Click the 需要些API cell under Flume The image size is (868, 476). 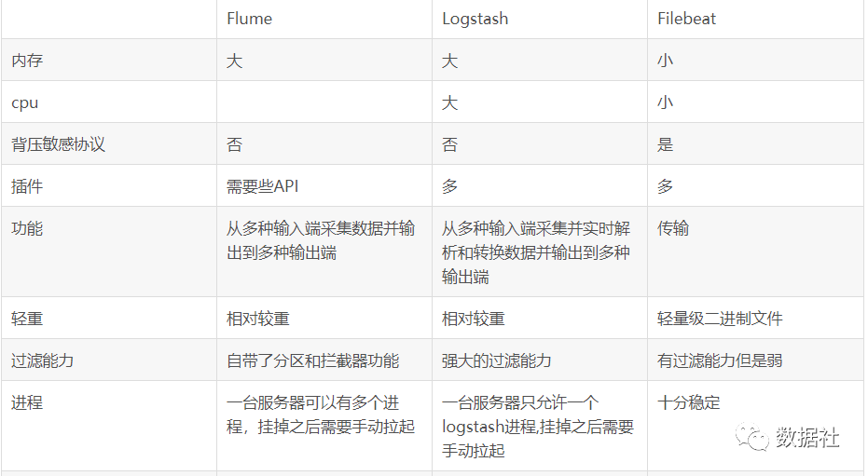[262, 186]
